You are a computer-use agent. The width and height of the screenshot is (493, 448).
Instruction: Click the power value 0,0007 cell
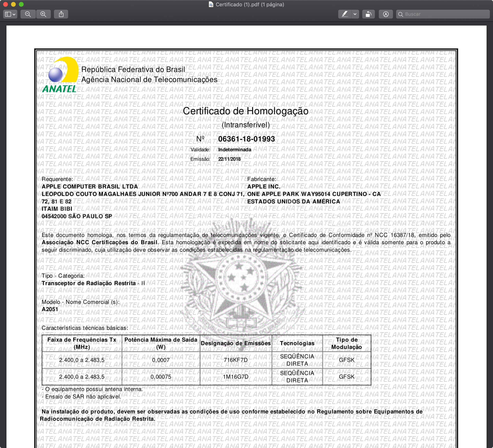tap(161, 360)
